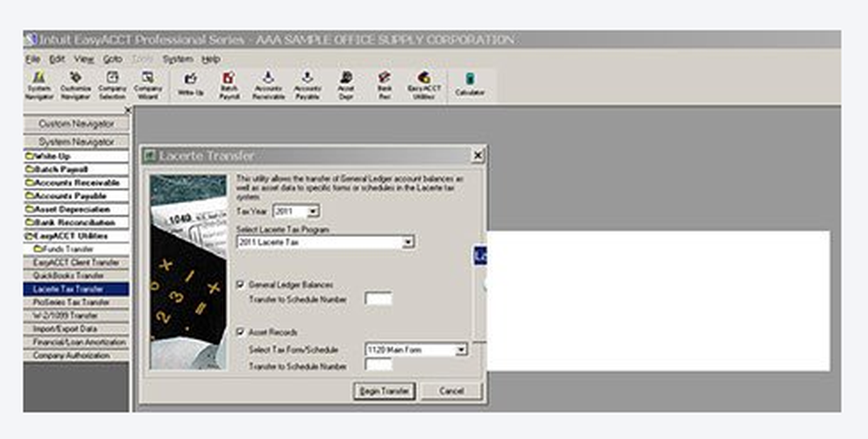Open the Tax Year dropdown
The height and width of the screenshot is (439, 868).
click(x=312, y=212)
